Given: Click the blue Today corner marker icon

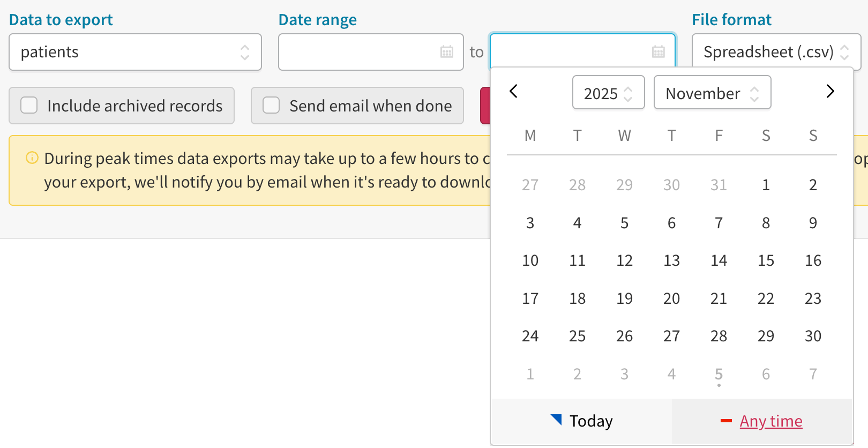Looking at the screenshot, I should (x=556, y=420).
